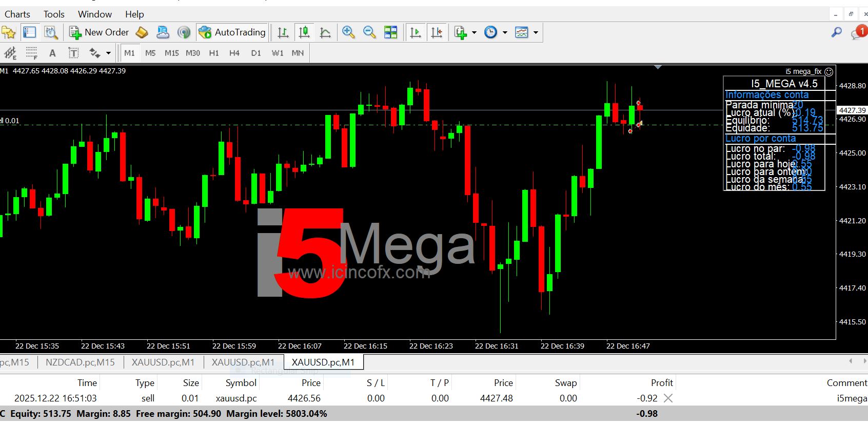Switch to M1 timeframe
The width and height of the screenshot is (868, 423).
pos(129,53)
